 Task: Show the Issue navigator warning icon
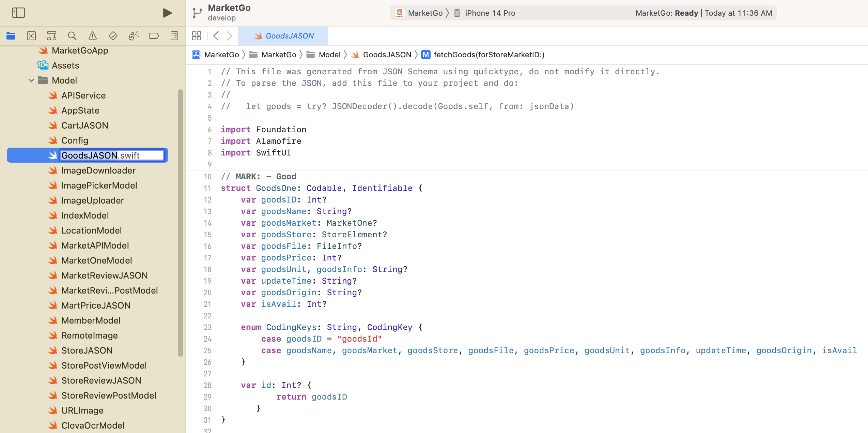pos(92,36)
